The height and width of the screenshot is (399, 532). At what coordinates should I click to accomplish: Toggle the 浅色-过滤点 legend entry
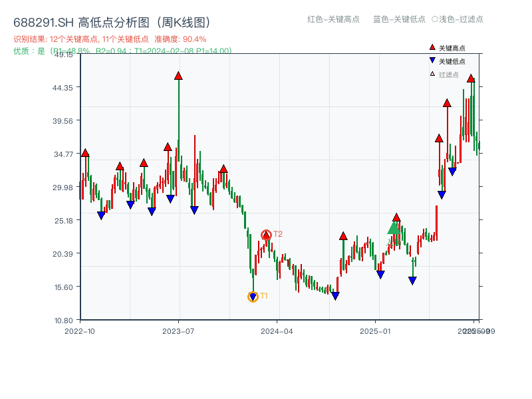click(459, 19)
